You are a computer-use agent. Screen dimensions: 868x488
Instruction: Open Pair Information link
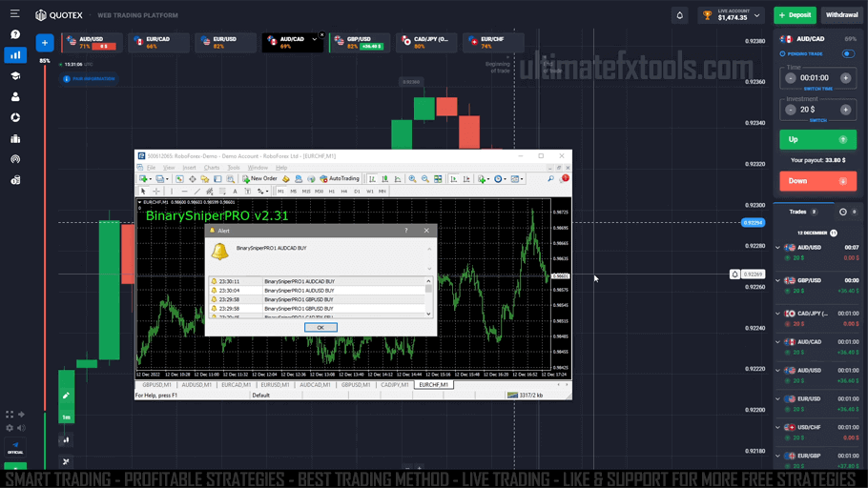click(x=89, y=78)
